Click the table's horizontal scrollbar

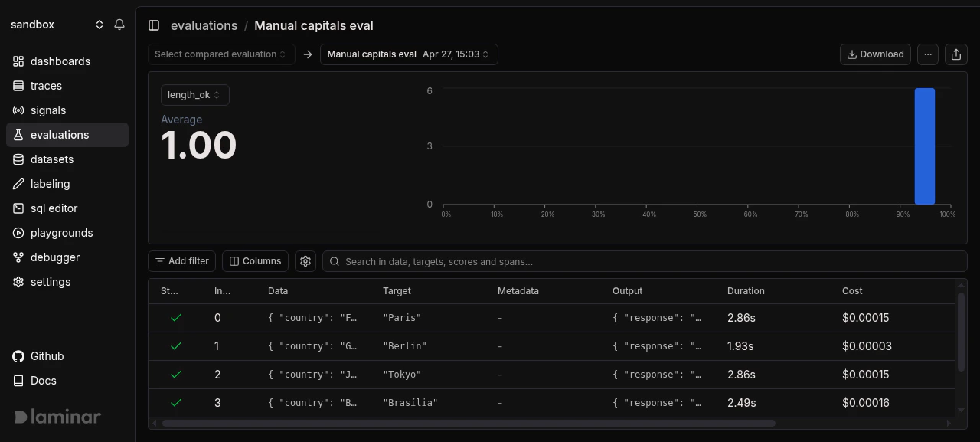click(x=469, y=423)
